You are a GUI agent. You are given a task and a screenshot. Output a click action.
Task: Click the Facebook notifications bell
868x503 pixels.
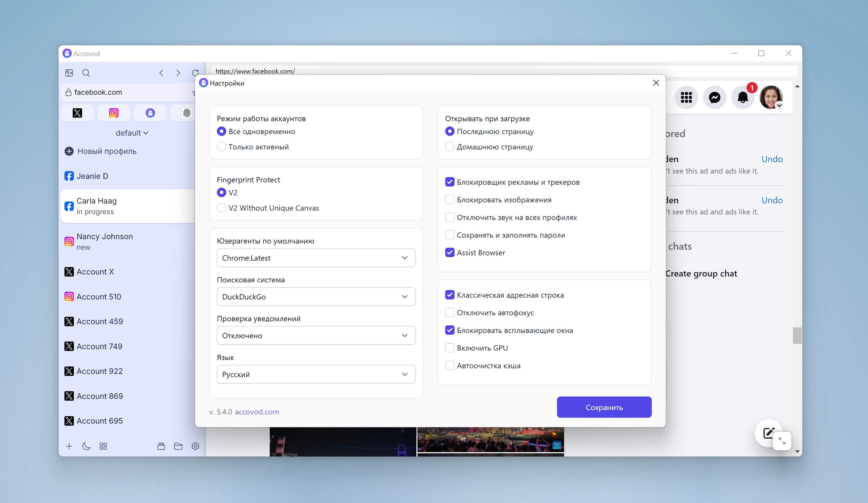(743, 97)
